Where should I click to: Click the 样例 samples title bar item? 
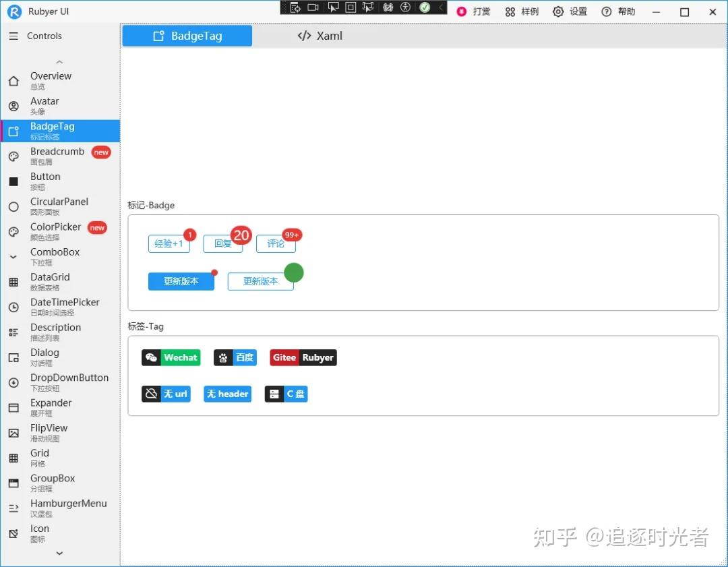tap(521, 11)
